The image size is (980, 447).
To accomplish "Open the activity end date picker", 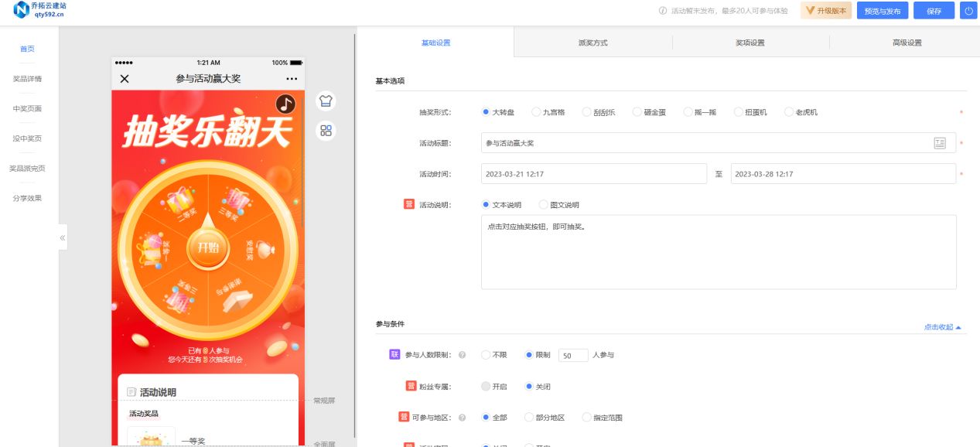I will pyautogui.click(x=841, y=173).
